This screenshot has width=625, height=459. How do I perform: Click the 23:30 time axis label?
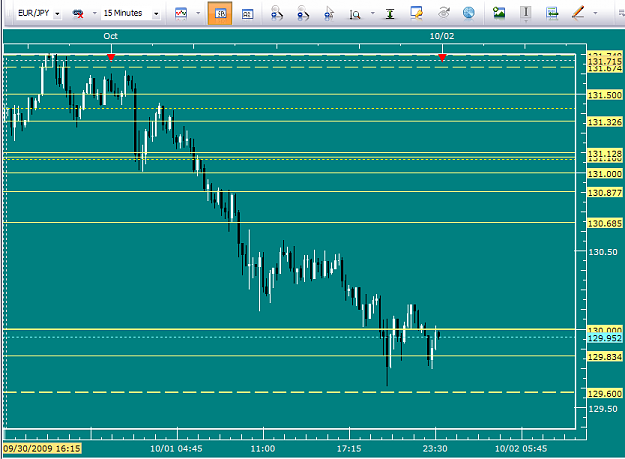click(x=435, y=449)
